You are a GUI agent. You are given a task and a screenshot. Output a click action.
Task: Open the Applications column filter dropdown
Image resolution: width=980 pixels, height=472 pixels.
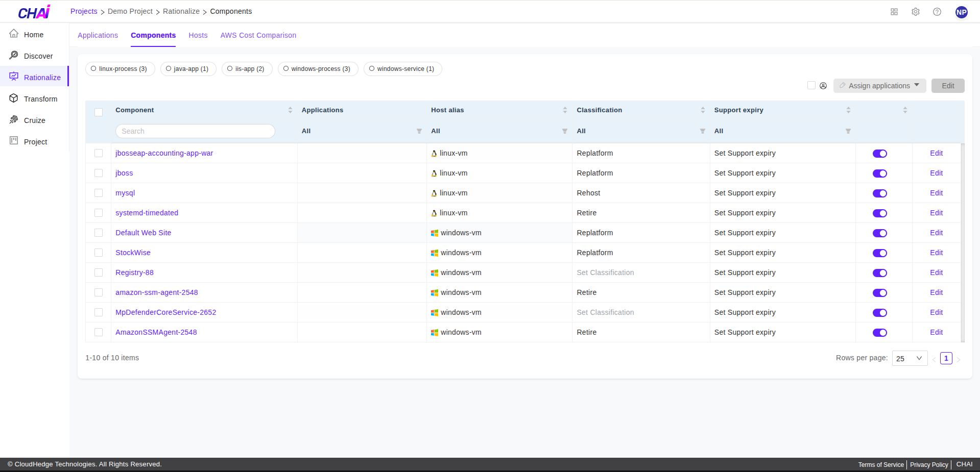(419, 131)
